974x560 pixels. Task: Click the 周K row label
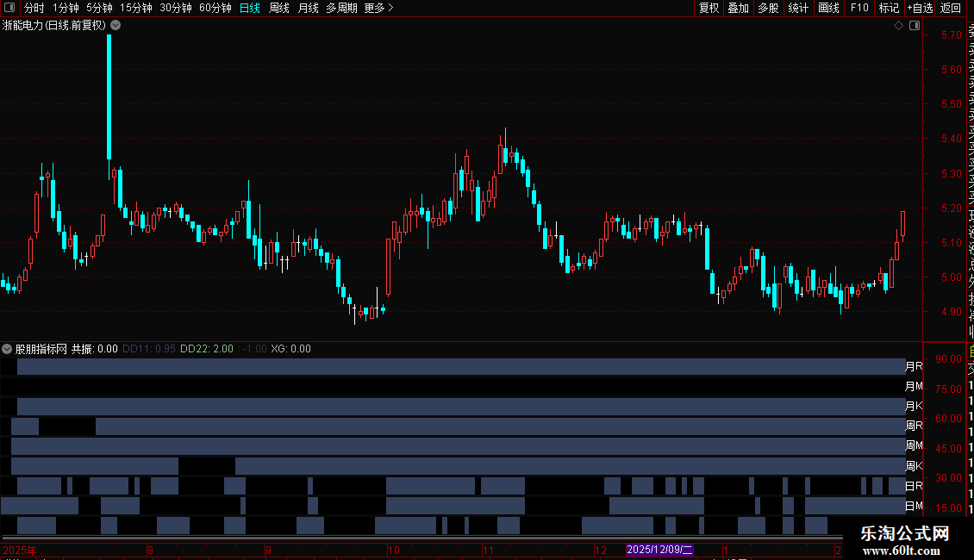tap(914, 466)
